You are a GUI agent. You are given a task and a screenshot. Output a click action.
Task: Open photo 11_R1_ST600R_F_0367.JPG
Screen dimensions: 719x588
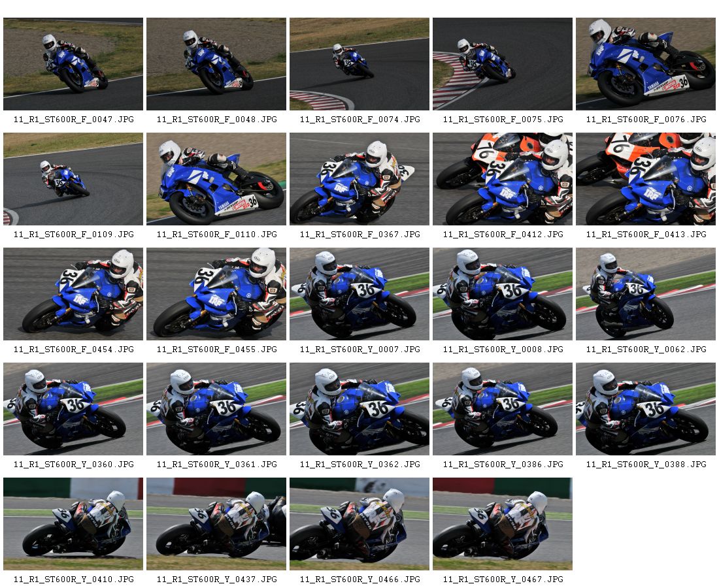coord(359,179)
